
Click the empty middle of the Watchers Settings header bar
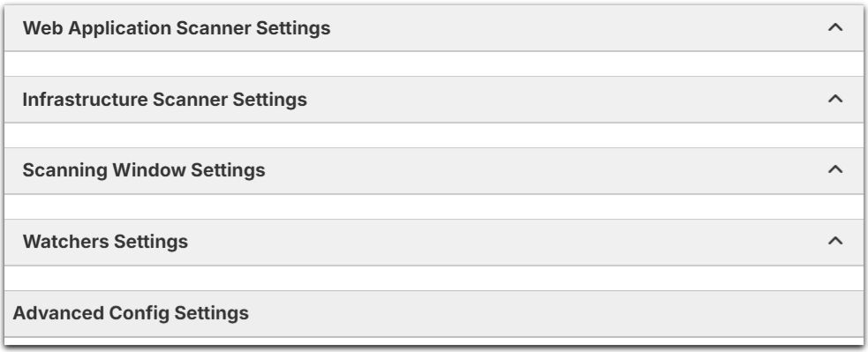coord(498,242)
